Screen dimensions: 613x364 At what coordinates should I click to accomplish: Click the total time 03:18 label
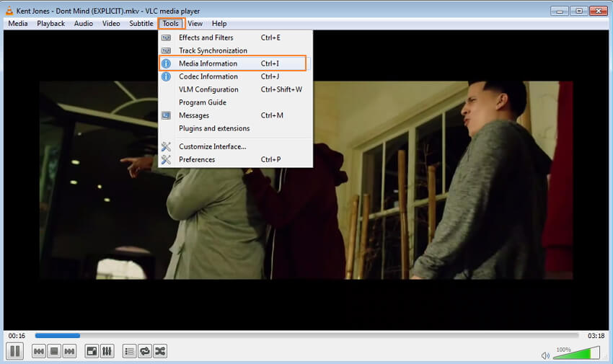coord(596,336)
